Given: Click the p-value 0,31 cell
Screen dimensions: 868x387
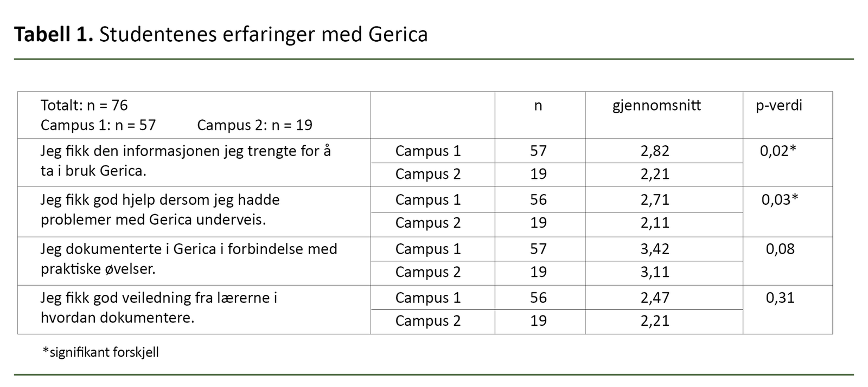Looking at the screenshot, I should pos(780,298).
